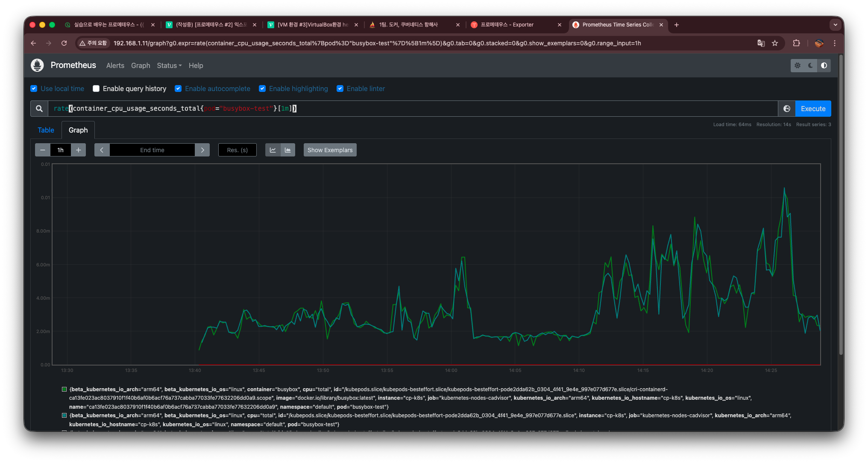Disable the Enable linter checkbox
Viewport: 868px width, 463px height.
(x=340, y=88)
